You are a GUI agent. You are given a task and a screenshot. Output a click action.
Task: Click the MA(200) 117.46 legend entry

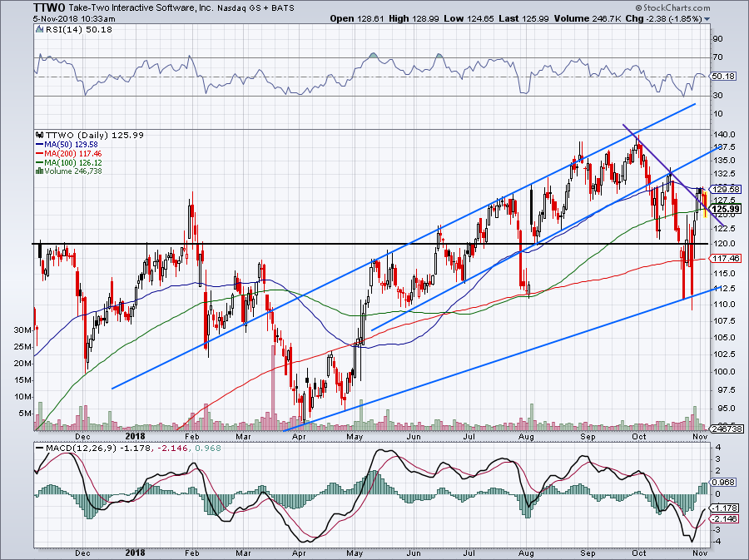coord(69,153)
